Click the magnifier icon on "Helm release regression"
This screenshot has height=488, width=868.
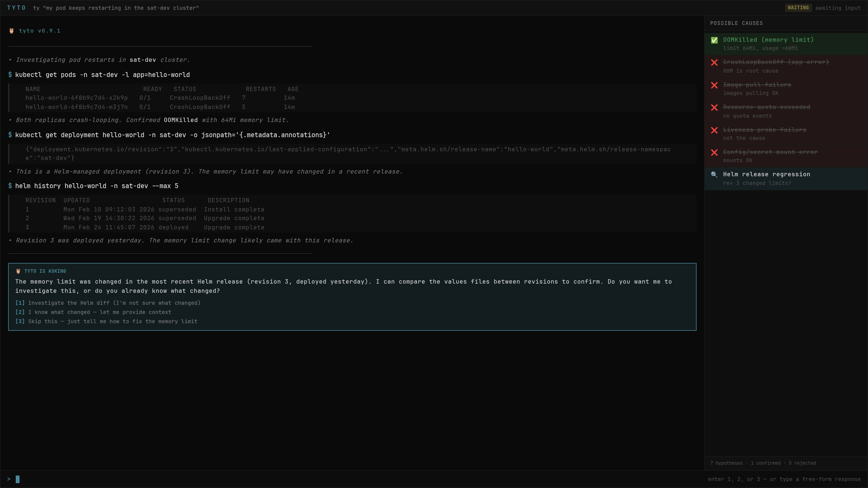click(715, 174)
